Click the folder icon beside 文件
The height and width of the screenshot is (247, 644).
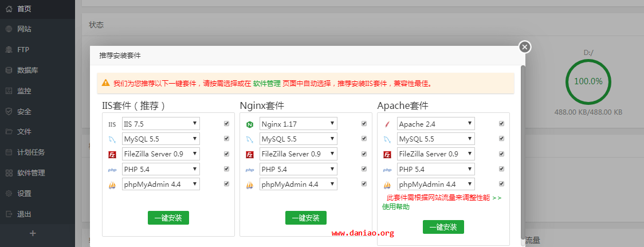[9, 132]
